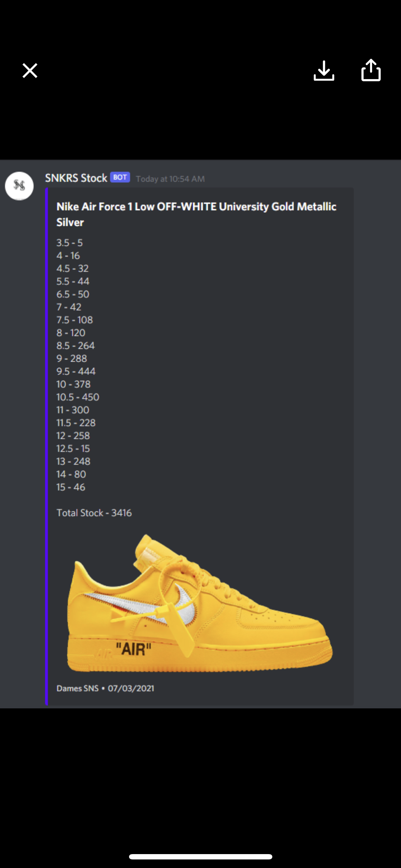Tap the size row '14 - 80'

[x=71, y=474]
